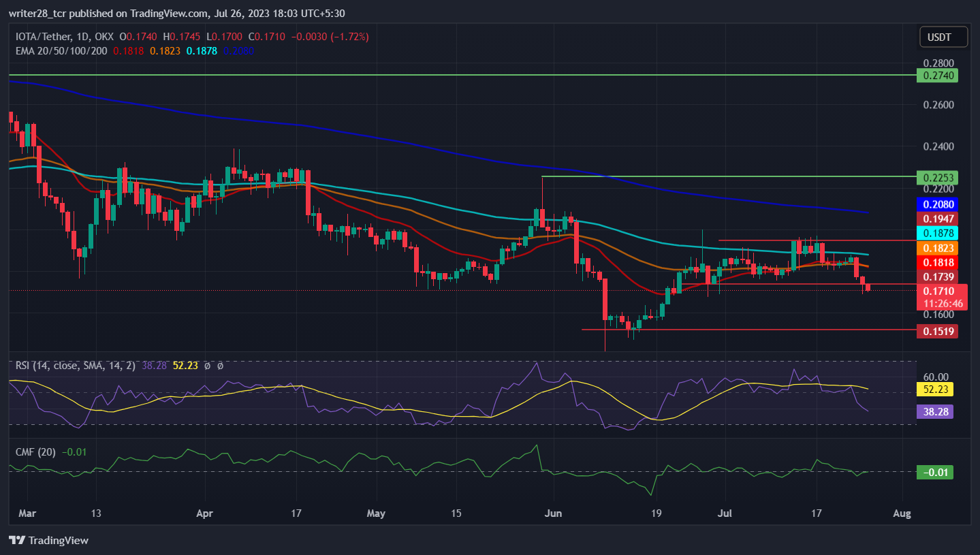The height and width of the screenshot is (555, 980).
Task: Select the red horizontal line at 0.1519
Action: (x=749, y=330)
